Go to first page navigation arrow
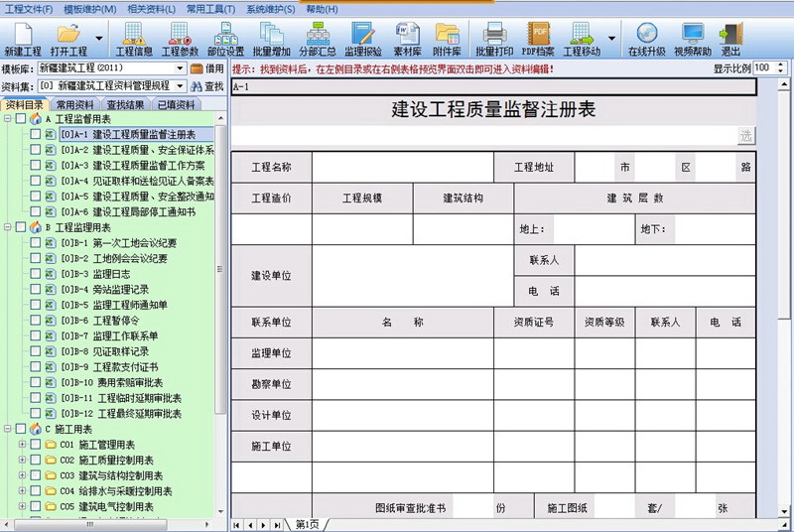This screenshot has width=794, height=532. tap(236, 525)
